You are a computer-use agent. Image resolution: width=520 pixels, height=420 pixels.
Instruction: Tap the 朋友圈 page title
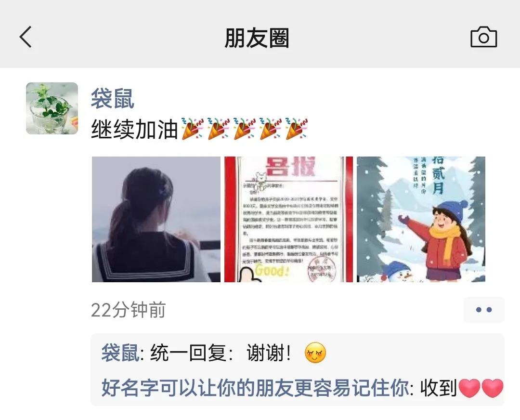coord(257,38)
